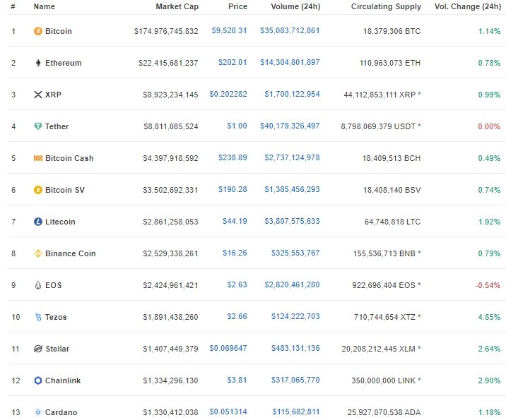The height and width of the screenshot is (420, 506).
Task: Open the Cardano name link
Action: (x=61, y=412)
